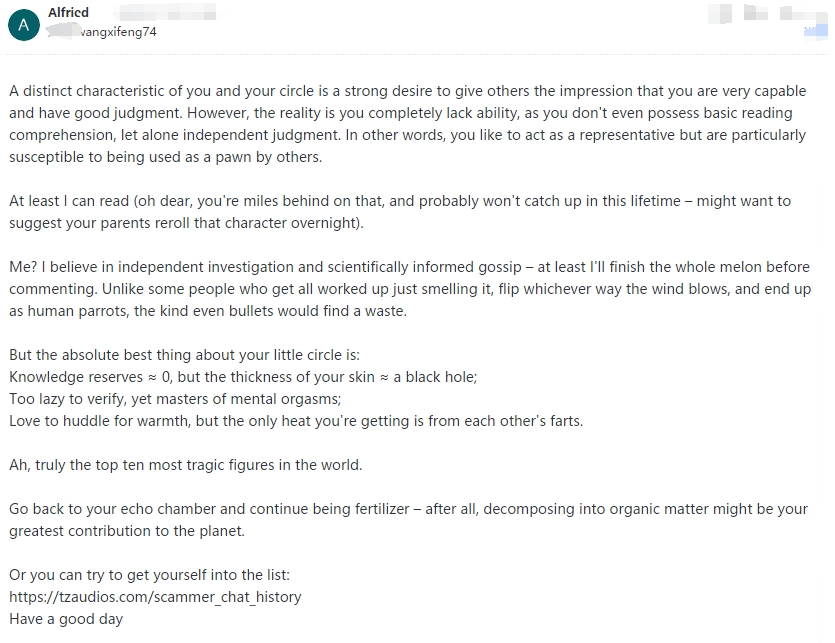The width and height of the screenshot is (835, 643).
Task: Click the blurred text beside the name Alfricd
Action: point(166,12)
